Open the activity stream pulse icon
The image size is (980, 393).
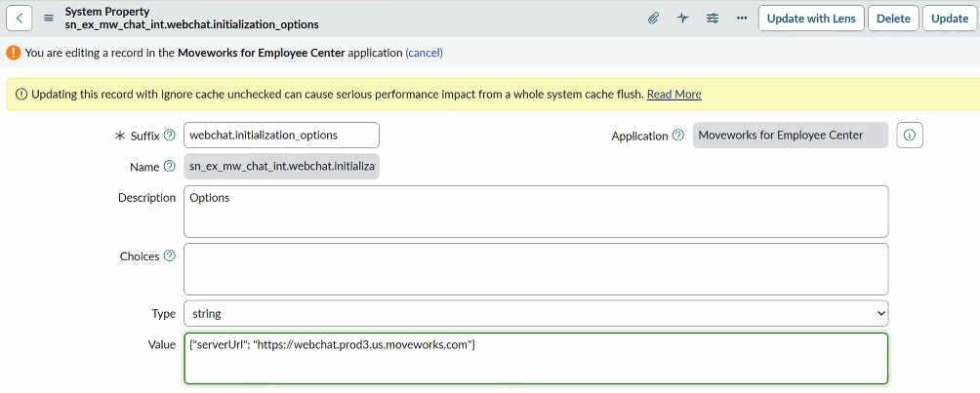682,19
